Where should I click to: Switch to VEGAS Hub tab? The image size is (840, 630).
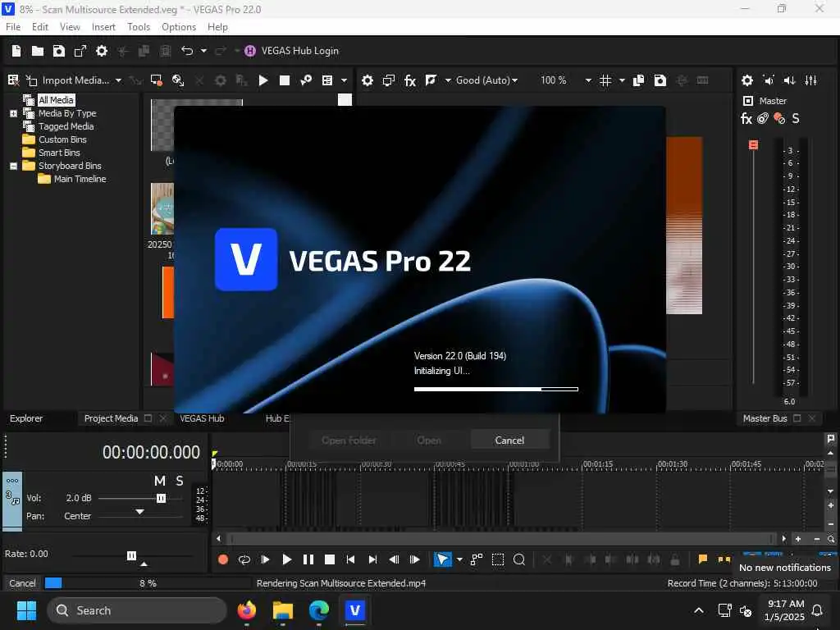[x=202, y=418]
